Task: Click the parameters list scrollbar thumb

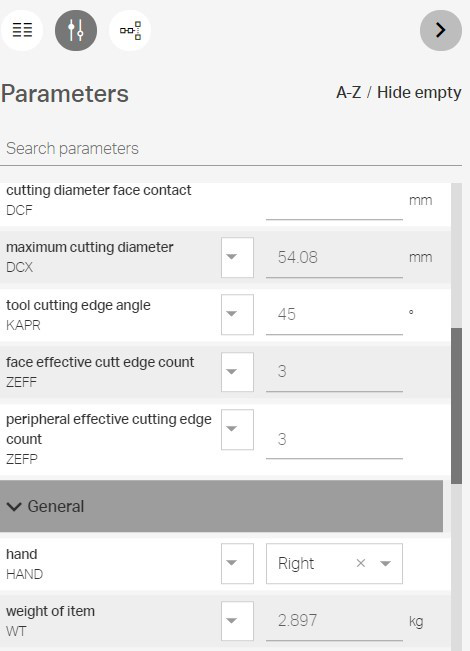Action: [x=456, y=406]
